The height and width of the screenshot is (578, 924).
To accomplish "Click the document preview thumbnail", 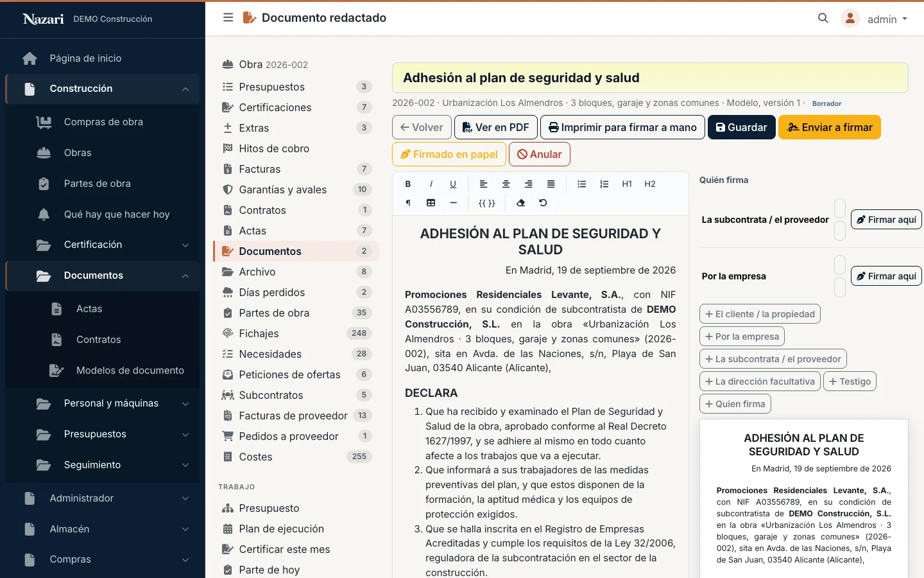I will 803,498.
